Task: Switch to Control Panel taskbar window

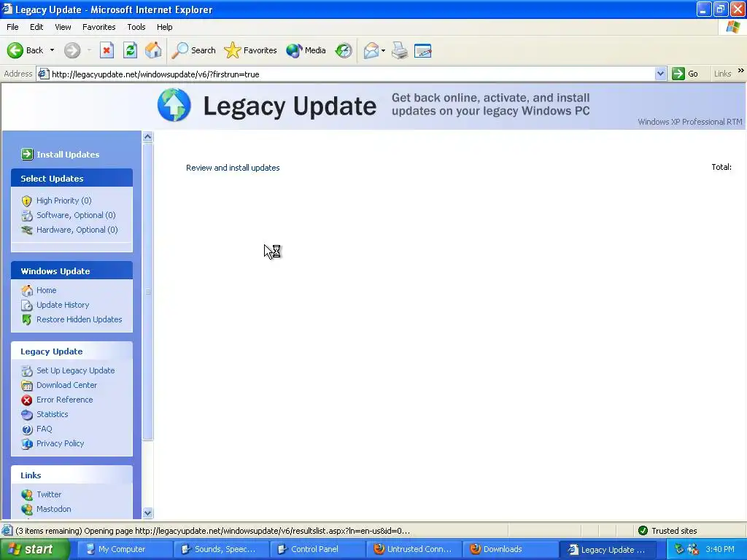Action: [x=317, y=549]
